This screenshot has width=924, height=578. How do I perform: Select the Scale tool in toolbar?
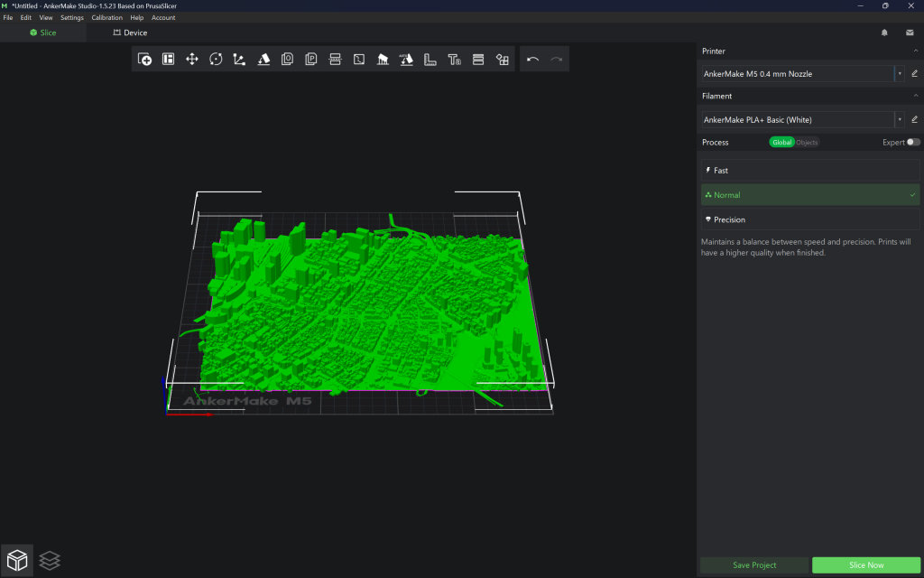(x=239, y=59)
